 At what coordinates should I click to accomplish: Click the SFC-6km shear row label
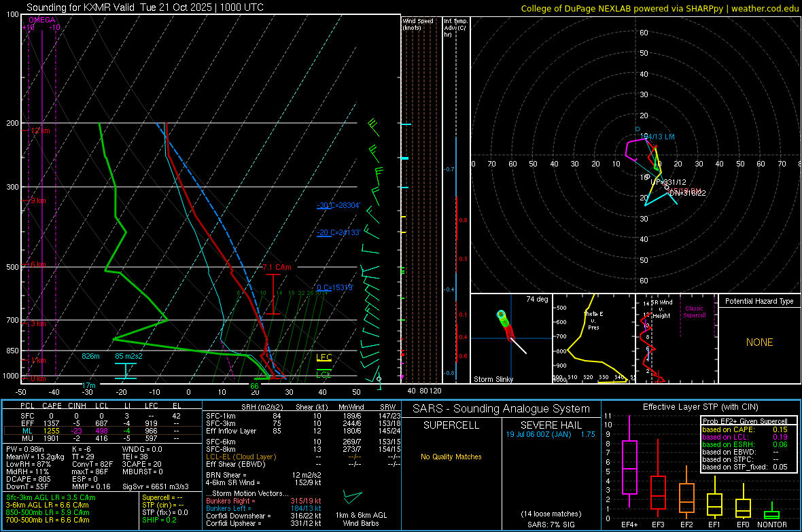click(220, 442)
